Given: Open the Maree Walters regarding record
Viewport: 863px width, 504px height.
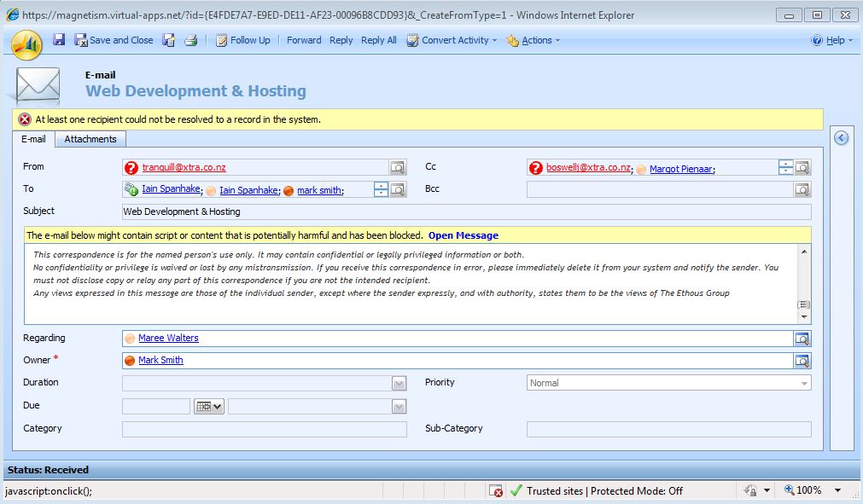Looking at the screenshot, I should (x=168, y=339).
